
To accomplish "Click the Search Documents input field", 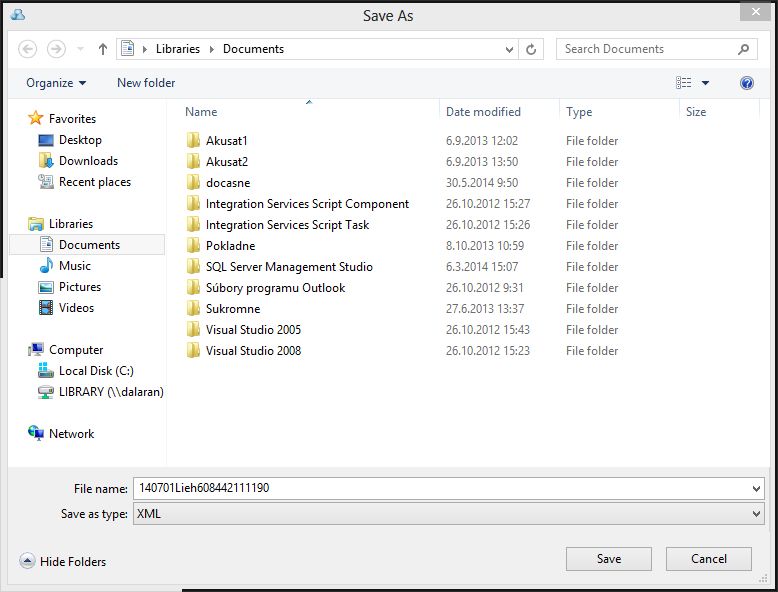I will [x=645, y=49].
